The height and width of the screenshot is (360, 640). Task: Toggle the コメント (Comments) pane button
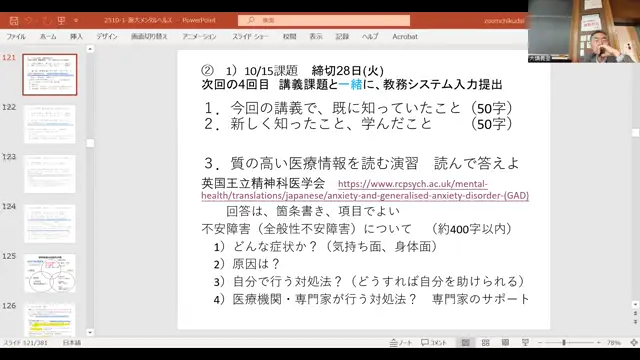433,343
